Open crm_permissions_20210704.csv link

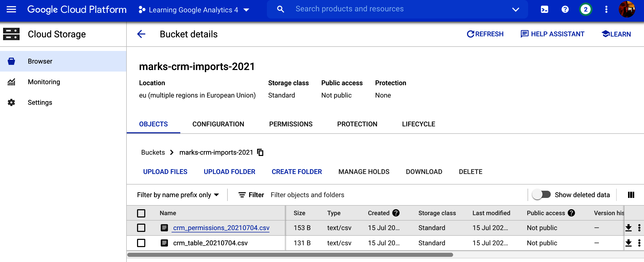[x=221, y=228]
